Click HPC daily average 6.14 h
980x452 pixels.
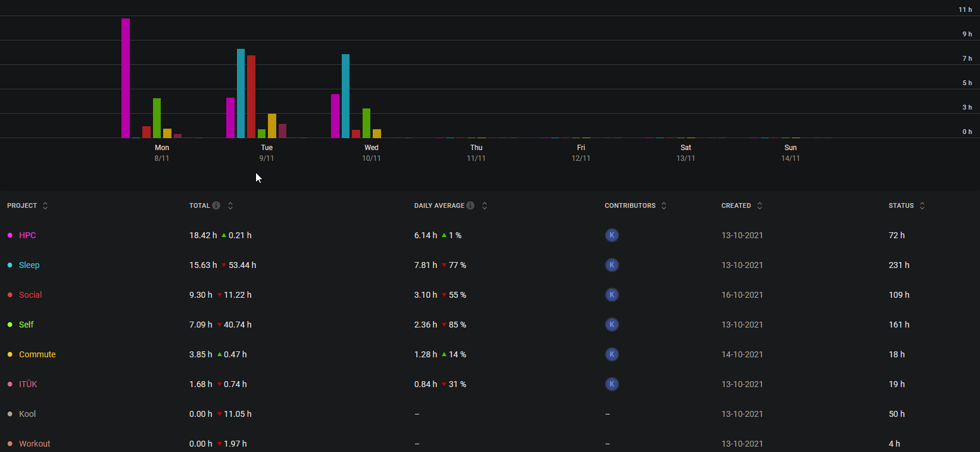click(426, 235)
